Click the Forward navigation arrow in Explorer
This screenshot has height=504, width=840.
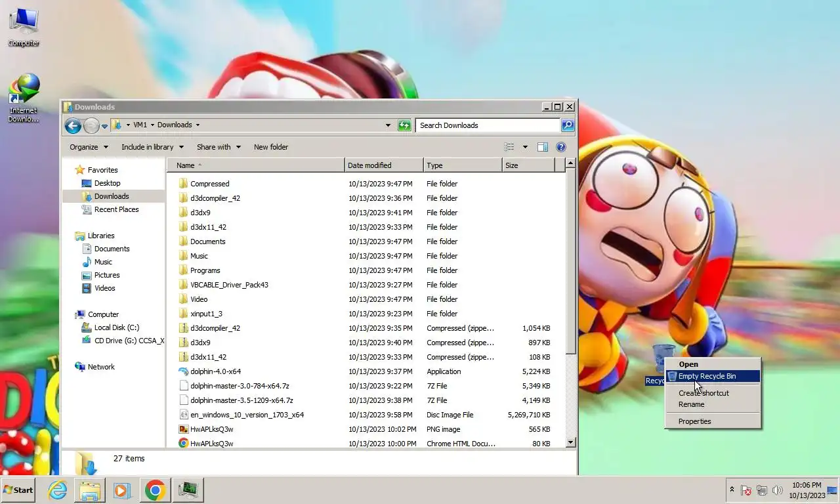tap(91, 125)
